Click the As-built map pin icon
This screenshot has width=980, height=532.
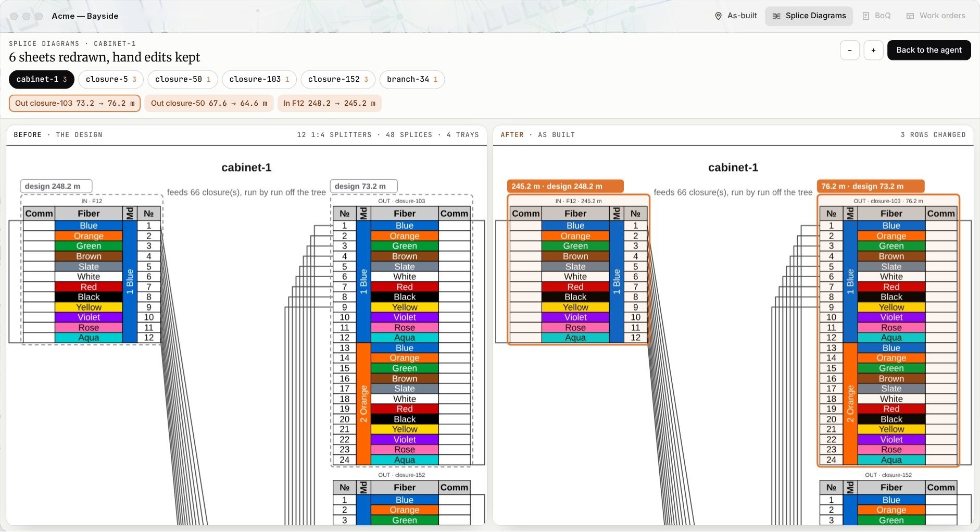pyautogui.click(x=718, y=16)
